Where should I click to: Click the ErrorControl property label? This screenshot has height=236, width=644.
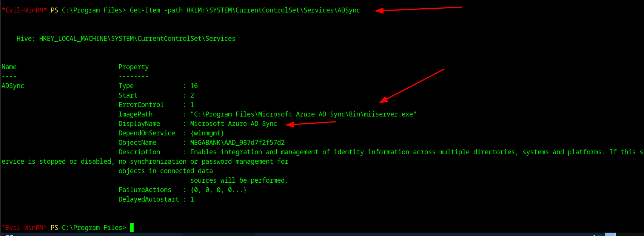pyautogui.click(x=141, y=105)
